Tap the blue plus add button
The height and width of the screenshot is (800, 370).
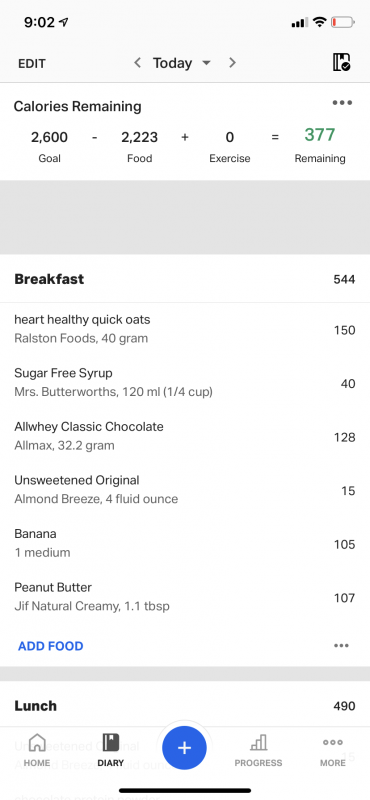click(x=184, y=748)
